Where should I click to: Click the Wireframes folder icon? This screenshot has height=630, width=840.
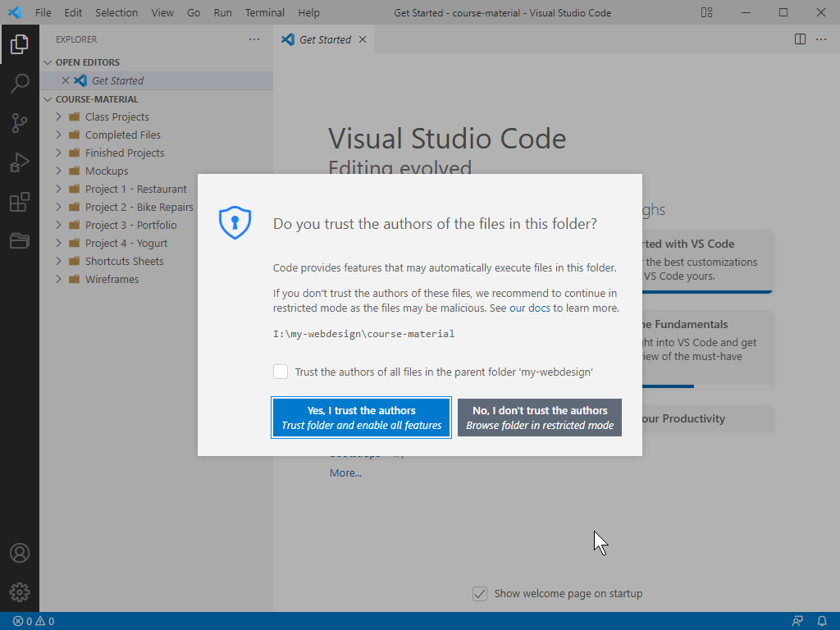click(x=75, y=279)
